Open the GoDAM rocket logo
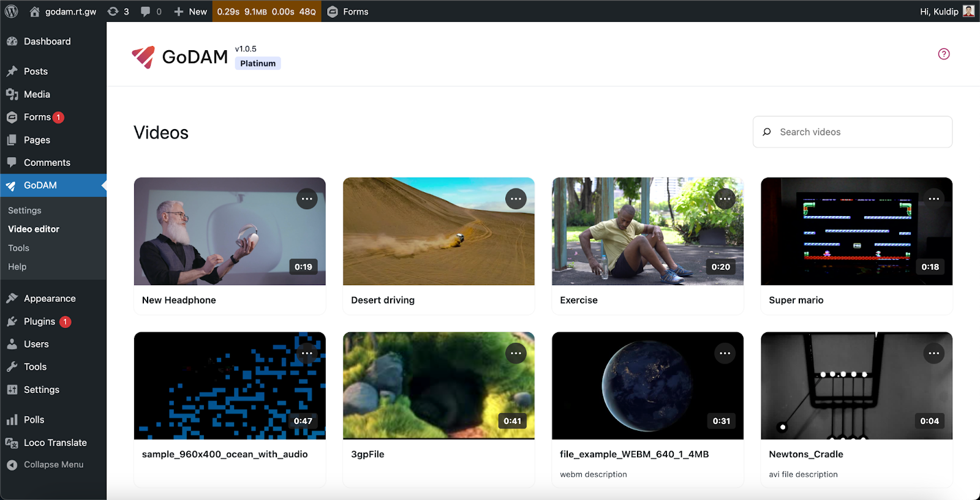The height and width of the screenshot is (500, 980). pos(144,57)
